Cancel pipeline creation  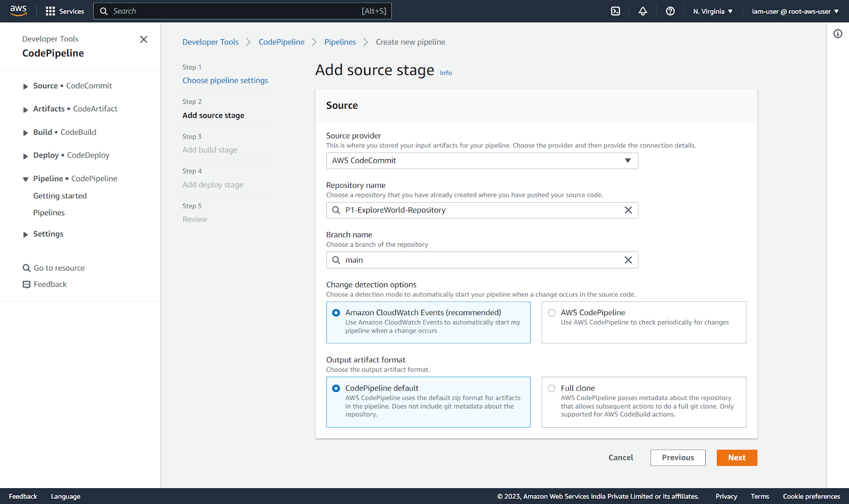[621, 458]
